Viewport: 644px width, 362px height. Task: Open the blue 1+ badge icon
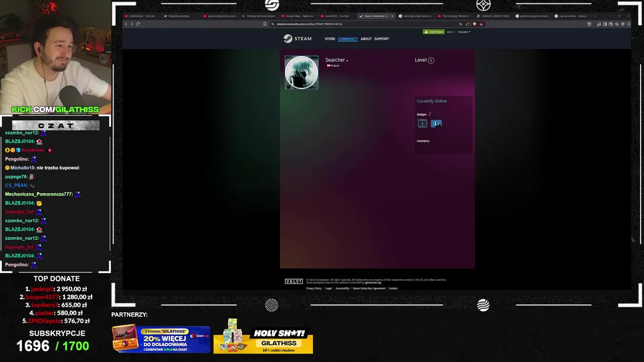(436, 124)
